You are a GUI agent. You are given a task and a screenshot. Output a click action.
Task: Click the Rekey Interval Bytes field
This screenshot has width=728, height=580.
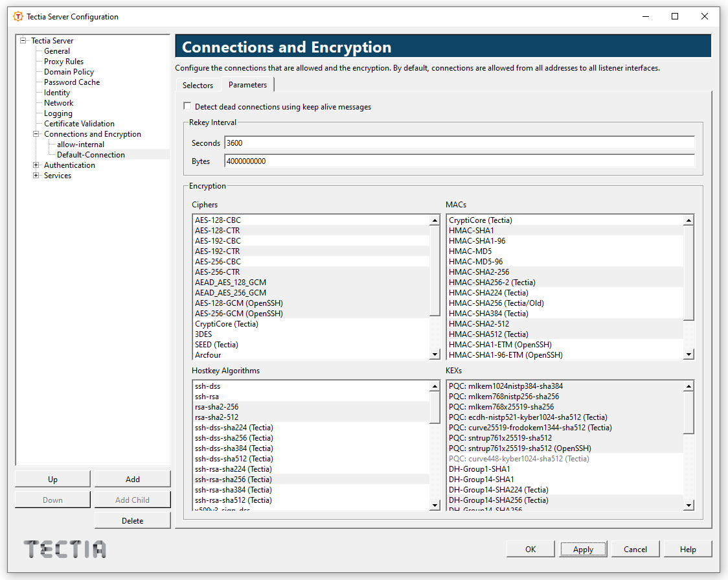click(459, 161)
